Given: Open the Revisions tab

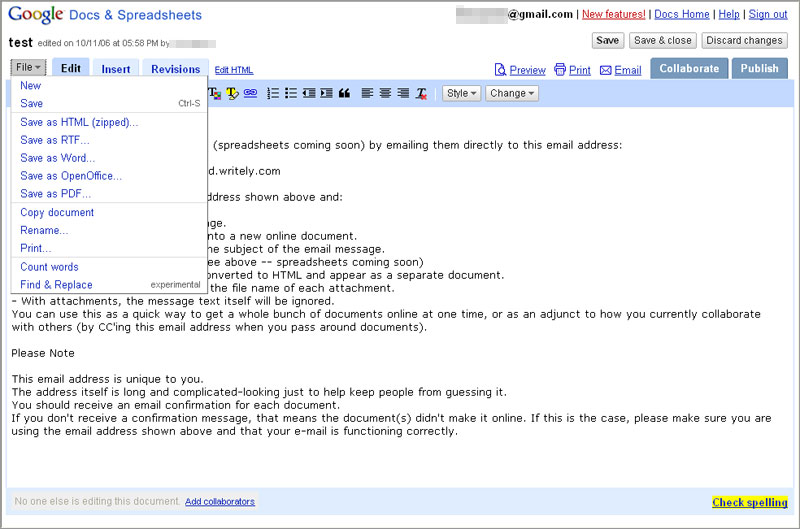Looking at the screenshot, I should pos(176,69).
